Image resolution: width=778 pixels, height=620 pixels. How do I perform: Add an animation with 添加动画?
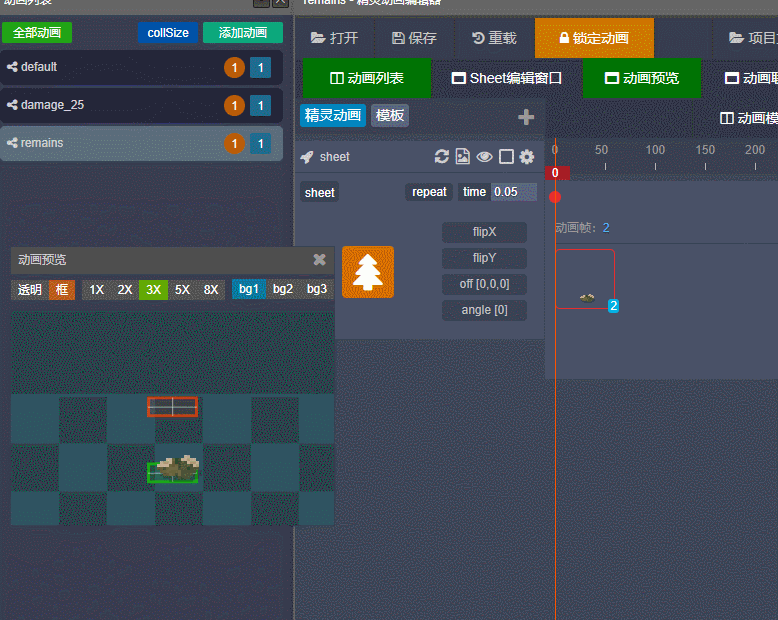pos(243,33)
